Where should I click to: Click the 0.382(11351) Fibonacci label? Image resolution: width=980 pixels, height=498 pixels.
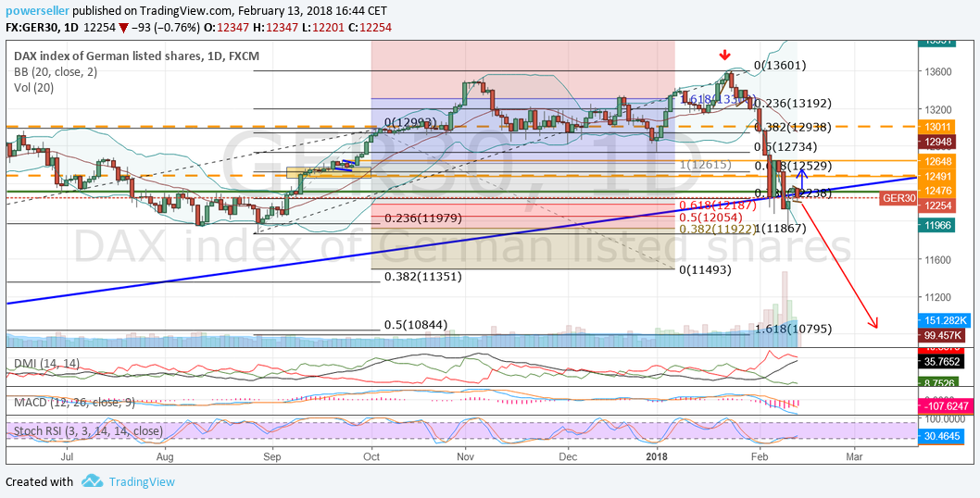pos(423,276)
